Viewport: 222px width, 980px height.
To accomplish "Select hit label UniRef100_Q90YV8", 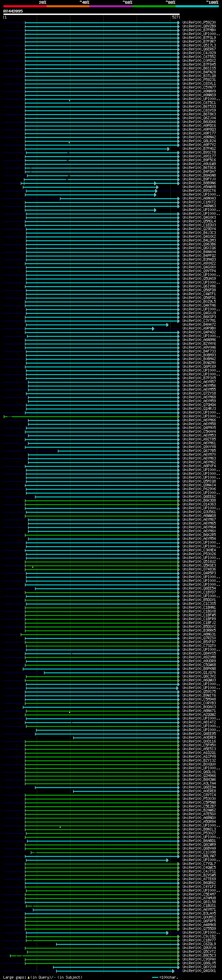I will point(199,447).
